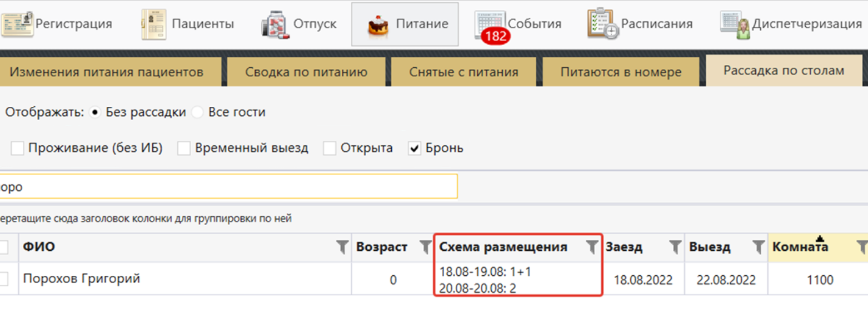Image resolution: width=868 pixels, height=327 pixels.
Task: Select the Все гости radio button
Action: 197,112
